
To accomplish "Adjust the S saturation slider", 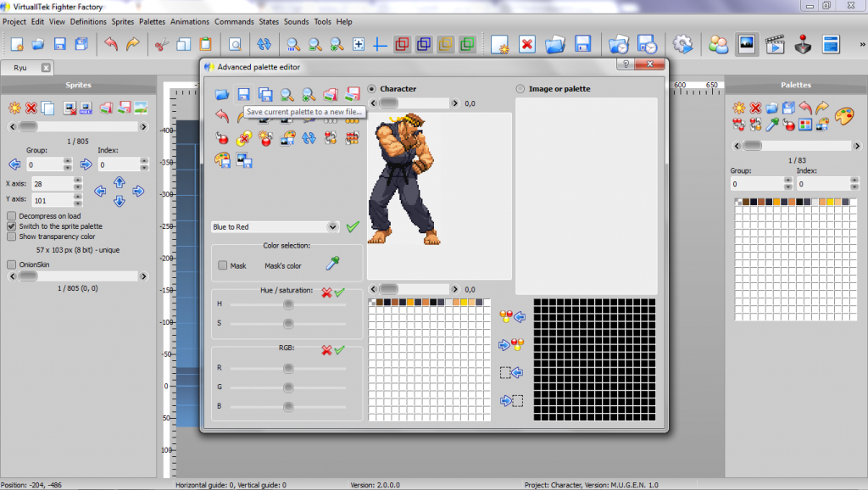I will click(288, 323).
